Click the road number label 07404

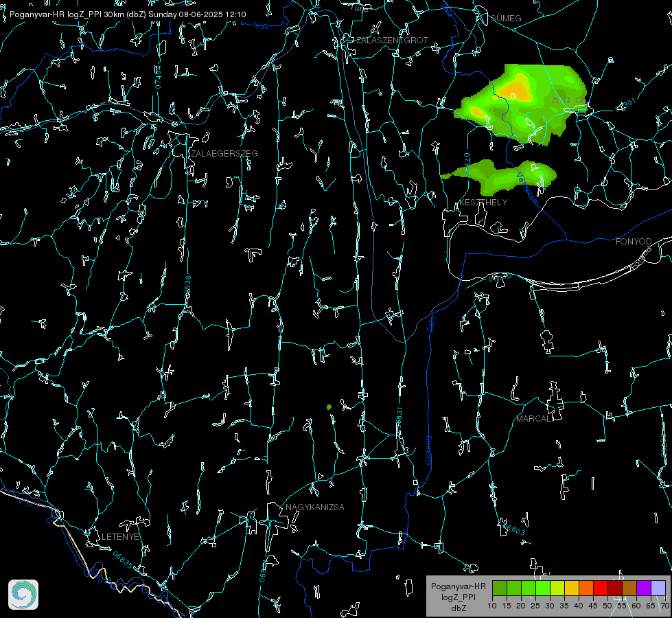159,77
